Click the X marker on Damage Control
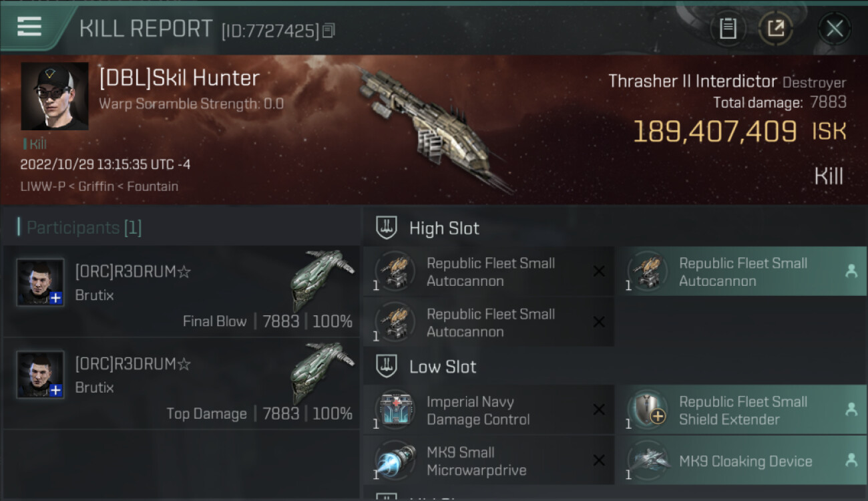The width and height of the screenshot is (868, 501). pos(599,409)
